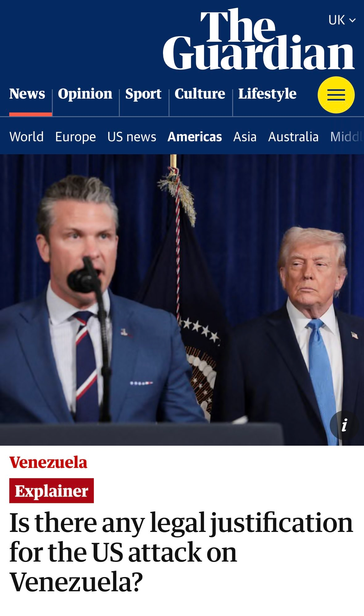
Task: Go to The Guardian logo homepage
Action: click(x=258, y=40)
